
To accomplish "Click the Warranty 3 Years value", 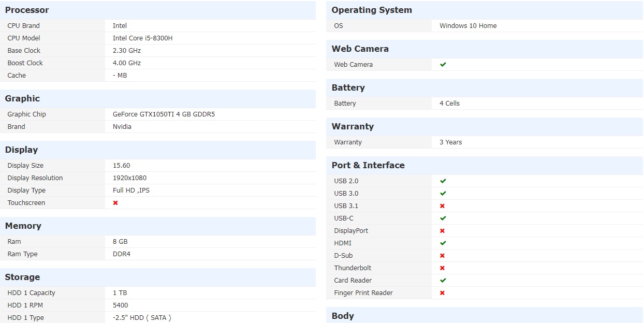I will point(451,142).
